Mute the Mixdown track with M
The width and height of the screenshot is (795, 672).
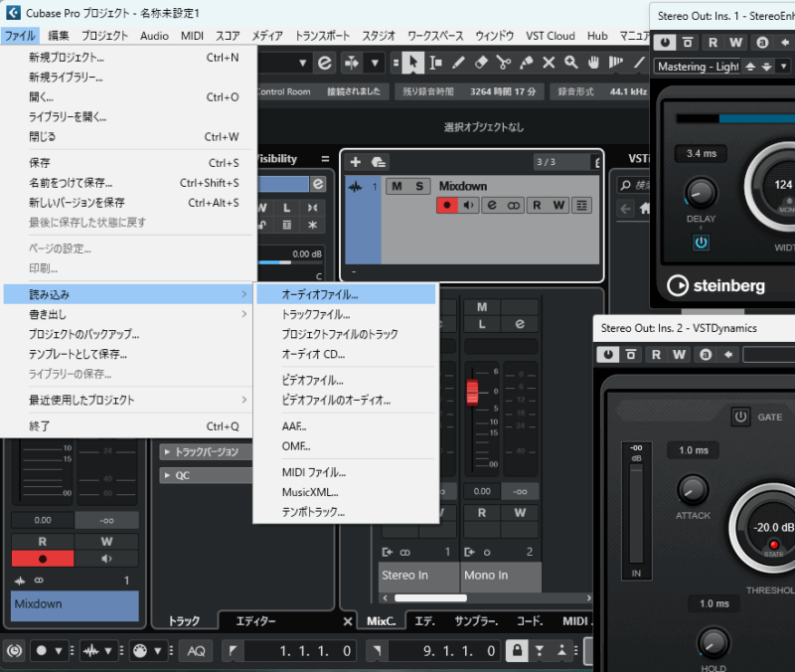point(397,186)
